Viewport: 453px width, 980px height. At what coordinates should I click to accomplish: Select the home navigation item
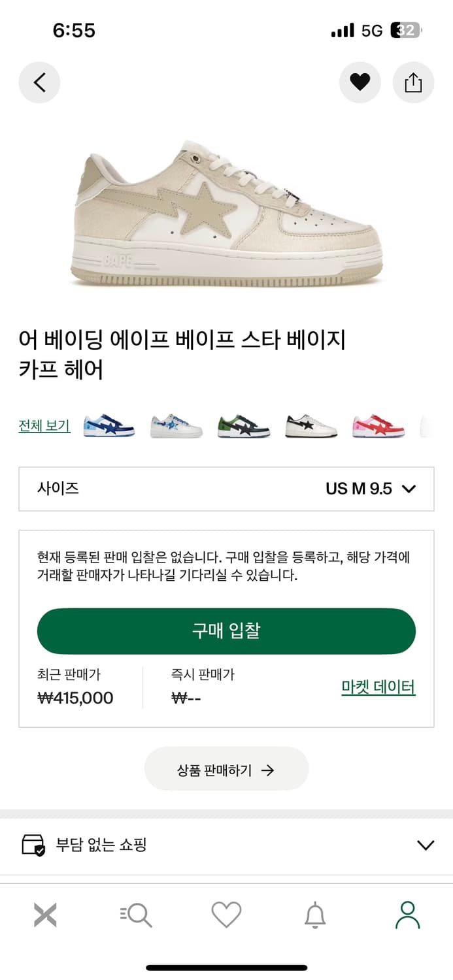tap(44, 915)
